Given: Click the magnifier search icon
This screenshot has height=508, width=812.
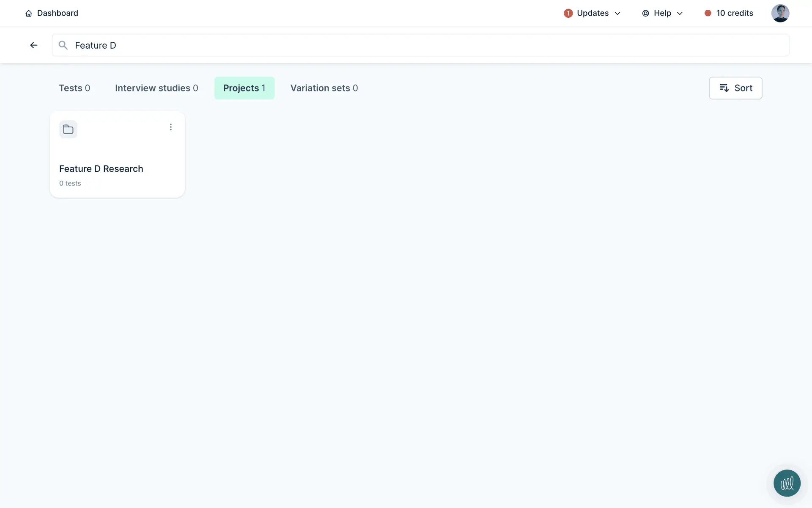Looking at the screenshot, I should tap(63, 45).
